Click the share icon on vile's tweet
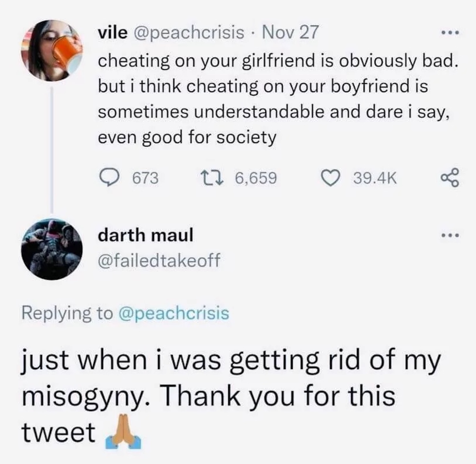 coord(449,178)
